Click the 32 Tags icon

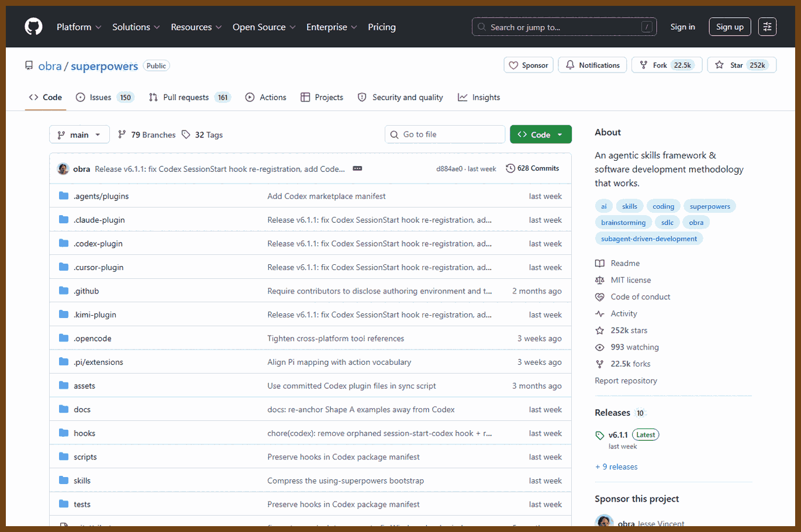(x=186, y=134)
